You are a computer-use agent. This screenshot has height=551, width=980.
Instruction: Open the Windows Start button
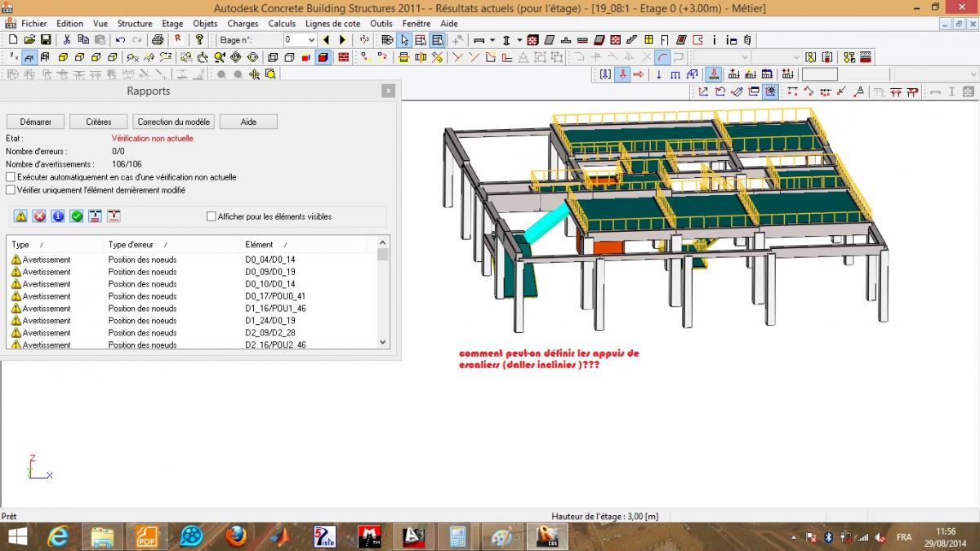(16, 536)
